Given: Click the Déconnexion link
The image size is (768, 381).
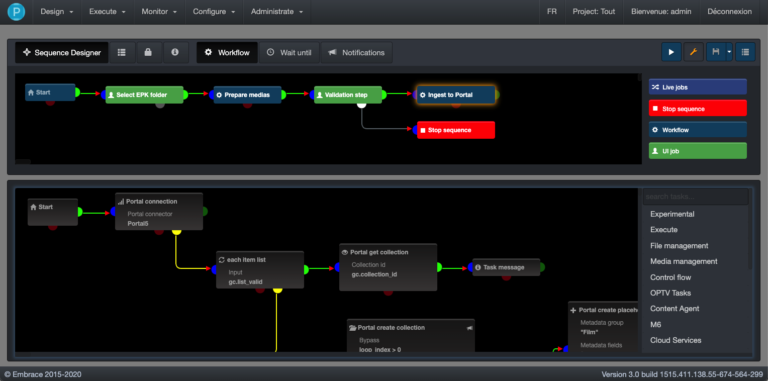Looking at the screenshot, I should [729, 12].
